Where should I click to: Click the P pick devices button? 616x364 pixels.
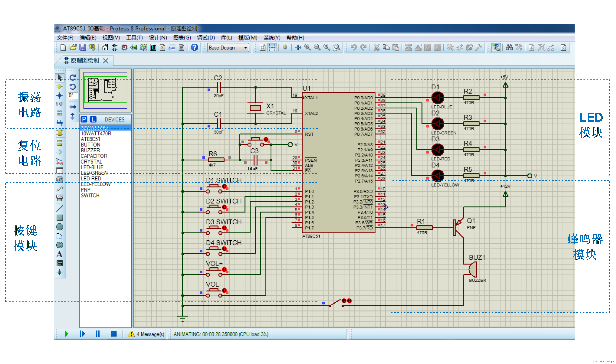tap(84, 119)
